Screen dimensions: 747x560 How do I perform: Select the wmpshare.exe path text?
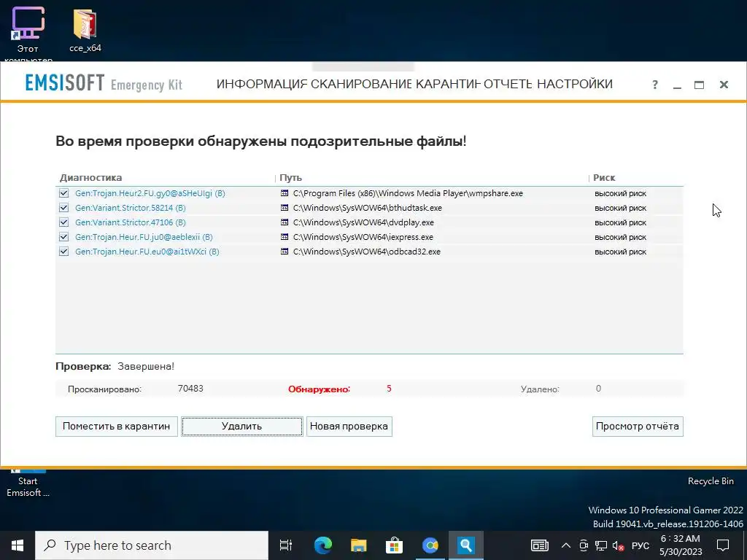(408, 193)
